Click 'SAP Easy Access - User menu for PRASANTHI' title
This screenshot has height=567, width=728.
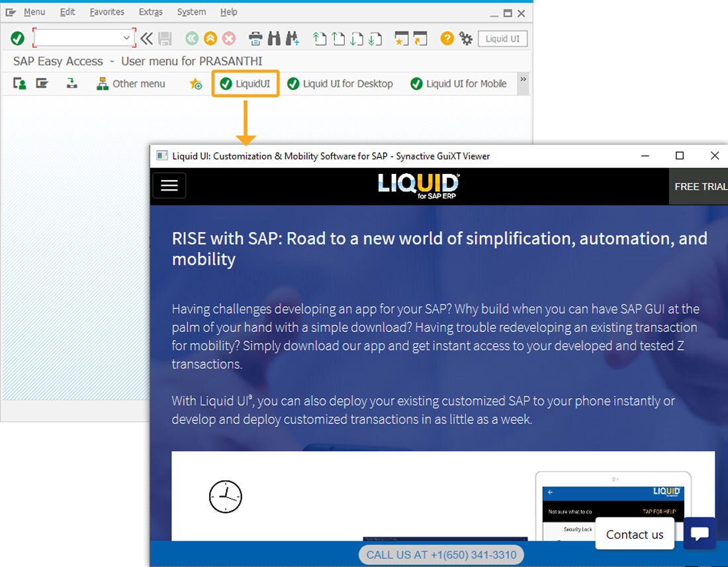coord(138,62)
